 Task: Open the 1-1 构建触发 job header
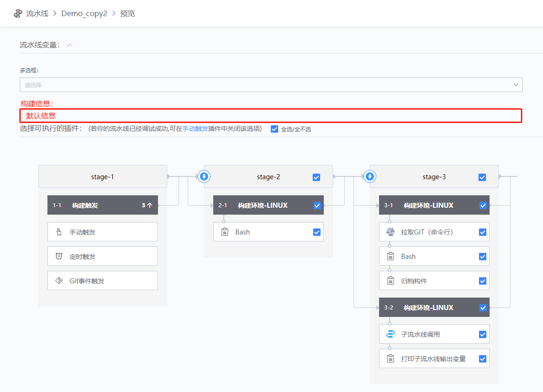(x=103, y=205)
